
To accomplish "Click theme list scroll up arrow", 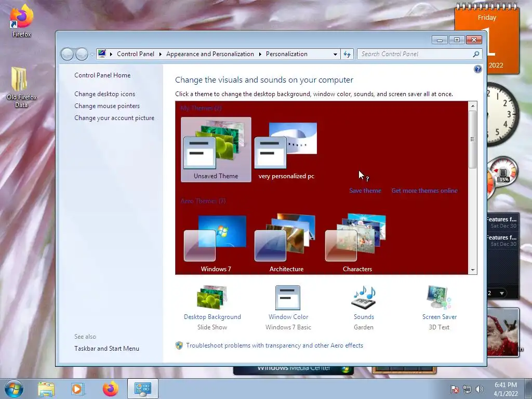I will 472,106.
